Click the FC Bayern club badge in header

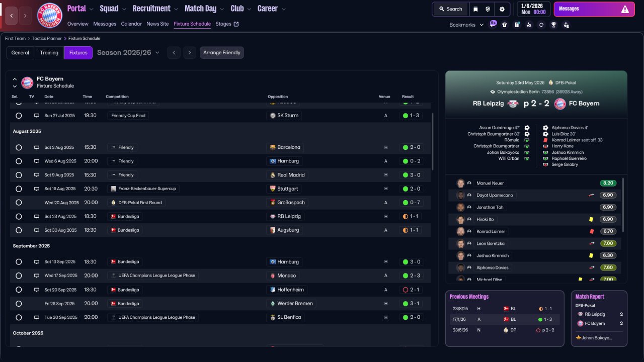point(50,16)
